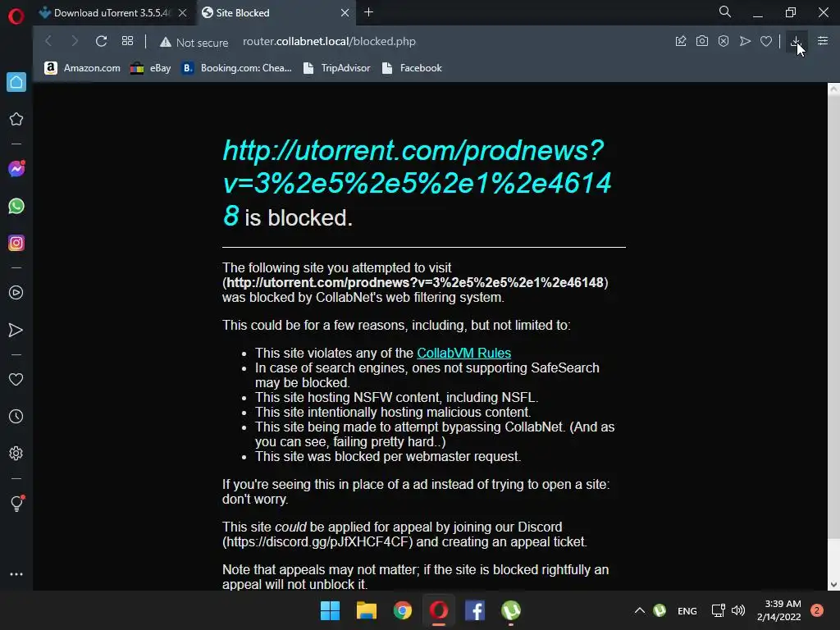Open the lightbulb tips icon
840x630 pixels.
click(x=16, y=504)
